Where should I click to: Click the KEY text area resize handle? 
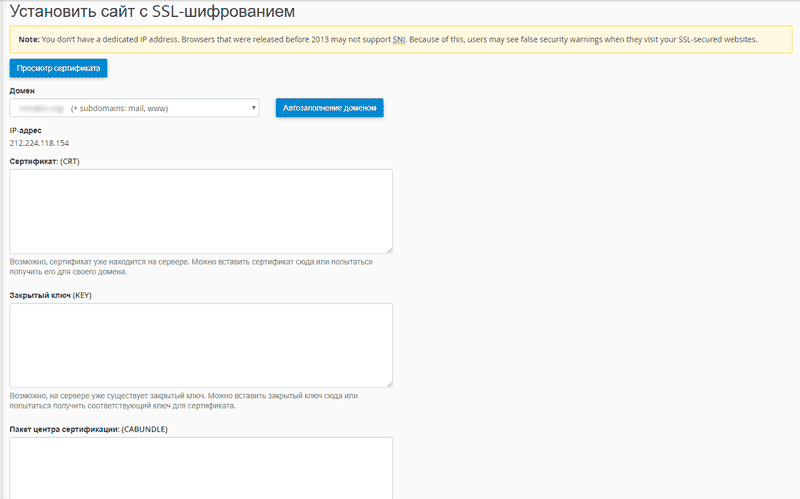[388, 384]
